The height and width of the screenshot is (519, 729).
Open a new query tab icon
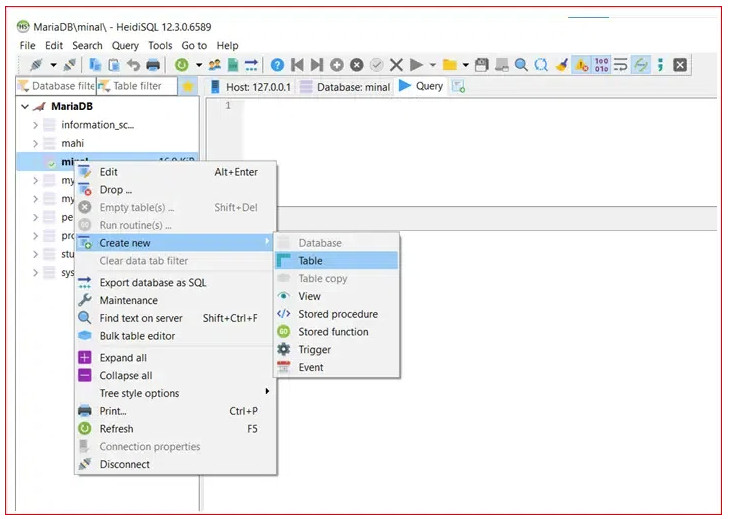pos(458,86)
